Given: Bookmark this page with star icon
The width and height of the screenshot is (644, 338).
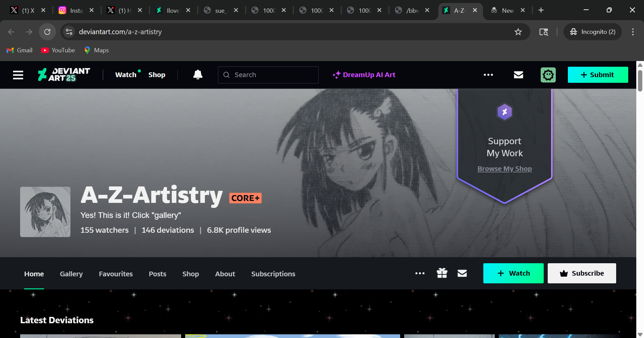Looking at the screenshot, I should (x=518, y=32).
